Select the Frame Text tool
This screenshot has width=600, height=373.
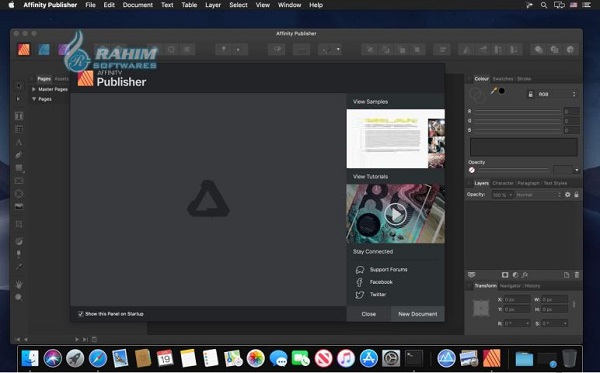[x=19, y=116]
